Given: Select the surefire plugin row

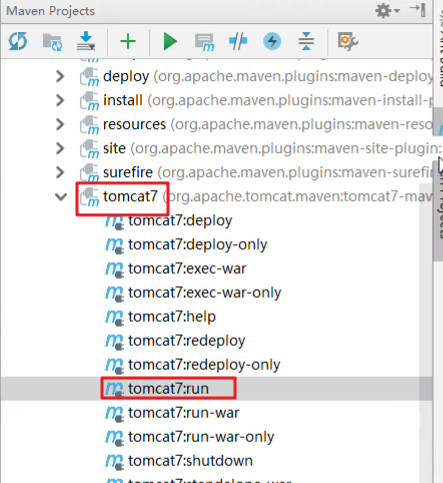Looking at the screenshot, I should [x=217, y=172].
